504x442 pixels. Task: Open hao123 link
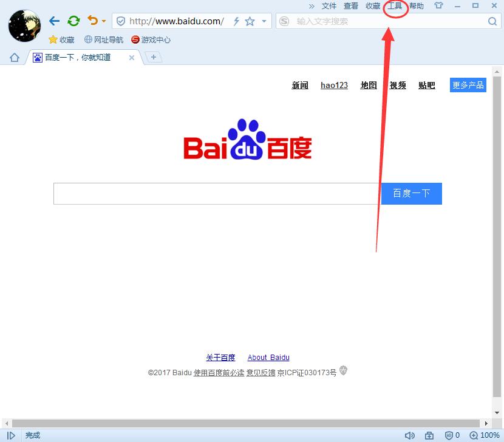(x=335, y=85)
